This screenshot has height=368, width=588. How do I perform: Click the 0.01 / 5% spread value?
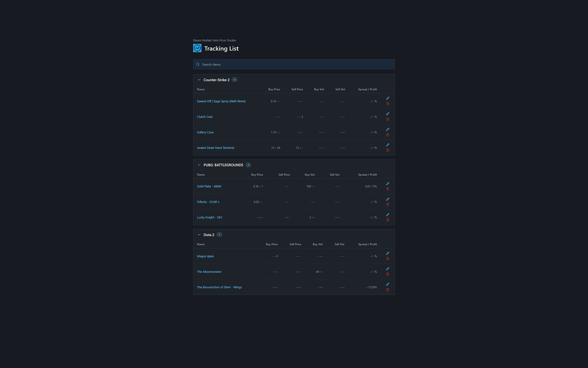click(371, 186)
